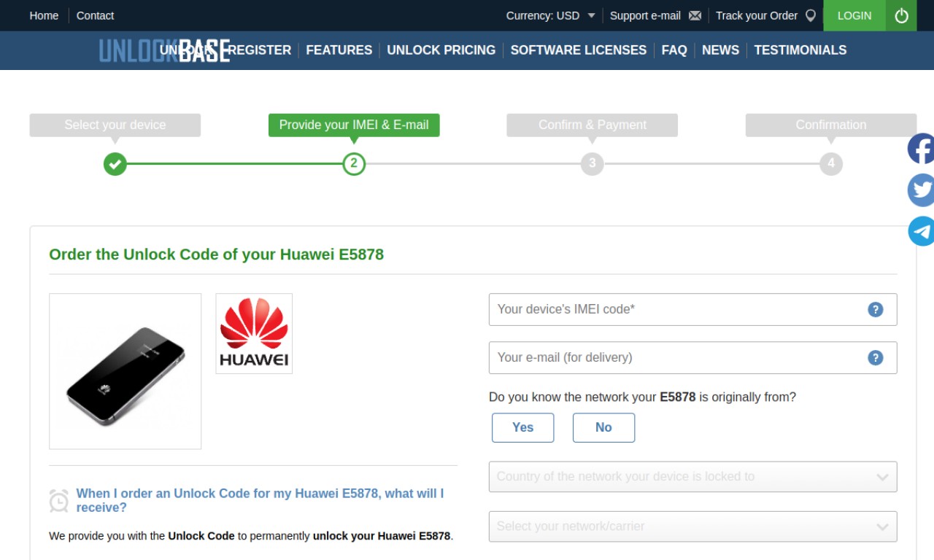The image size is (934, 560).
Task: Click the help icon in the e-mail field
Action: pyautogui.click(x=876, y=357)
